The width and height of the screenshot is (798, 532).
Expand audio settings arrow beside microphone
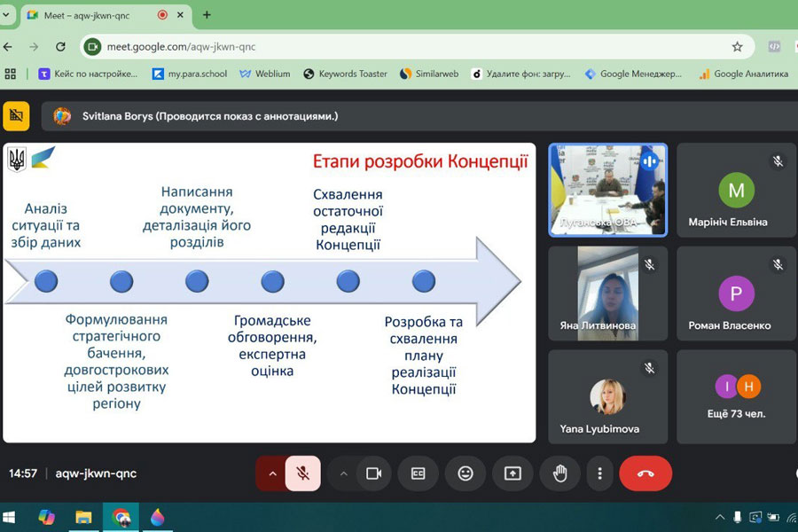pyautogui.click(x=272, y=473)
